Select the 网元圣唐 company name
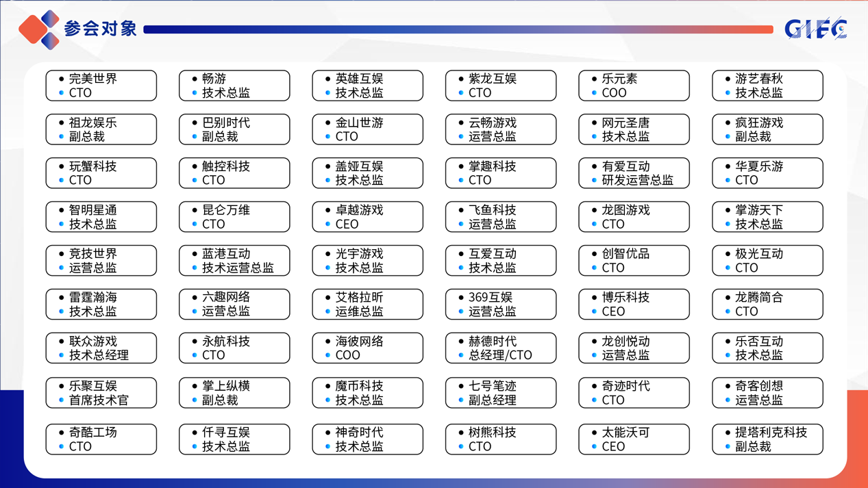The width and height of the screenshot is (868, 488). tap(626, 123)
